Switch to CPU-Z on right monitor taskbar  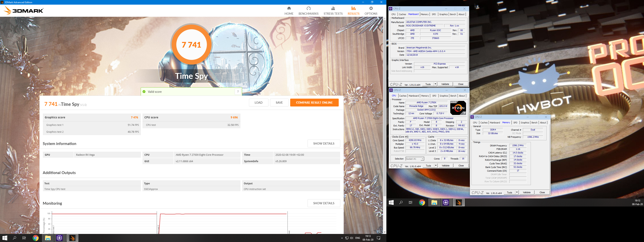click(446, 202)
